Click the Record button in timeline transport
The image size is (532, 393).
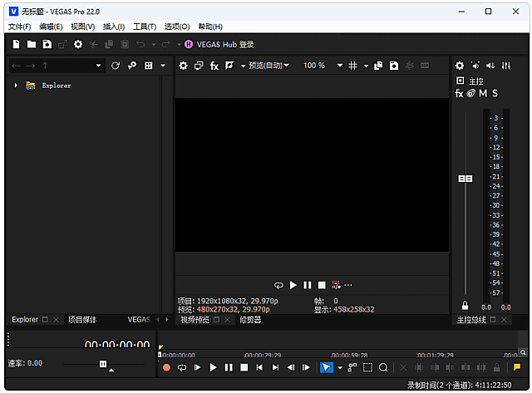pyautogui.click(x=166, y=367)
